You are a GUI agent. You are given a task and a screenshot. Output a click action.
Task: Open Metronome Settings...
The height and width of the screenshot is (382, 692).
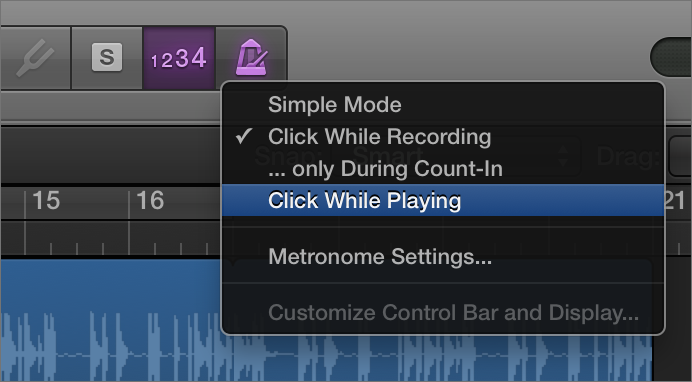pyautogui.click(x=380, y=257)
